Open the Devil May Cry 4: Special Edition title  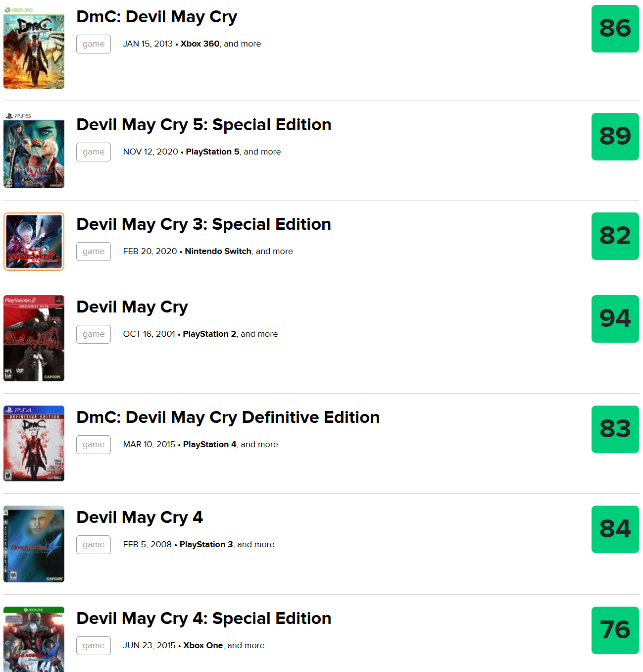click(203, 619)
